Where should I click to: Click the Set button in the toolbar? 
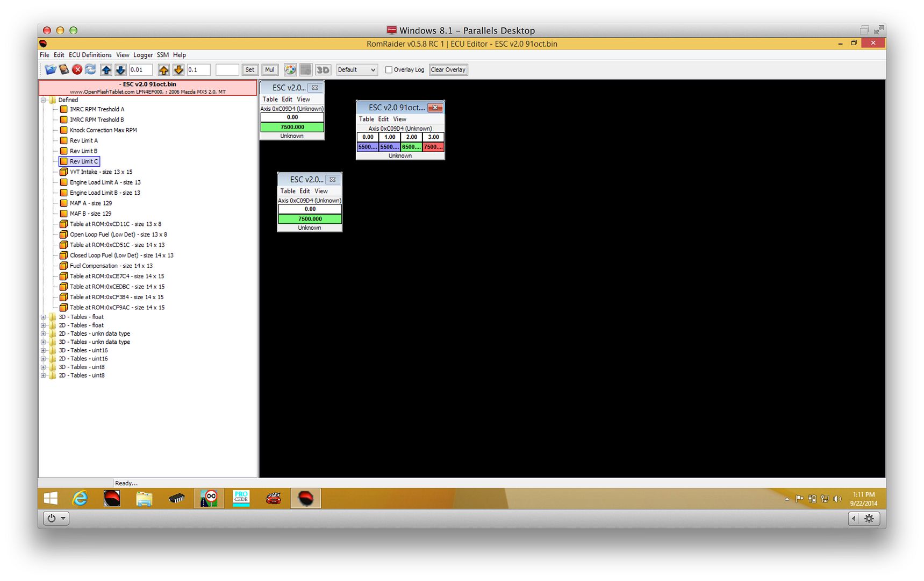[249, 69]
